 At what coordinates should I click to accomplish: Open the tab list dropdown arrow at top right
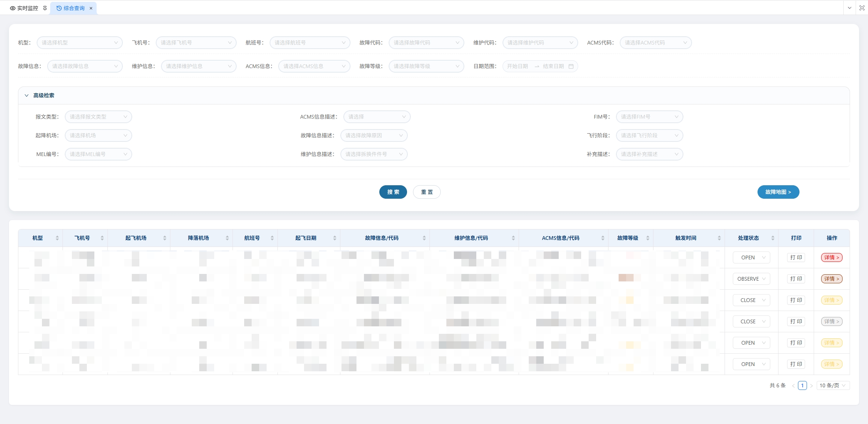point(850,8)
